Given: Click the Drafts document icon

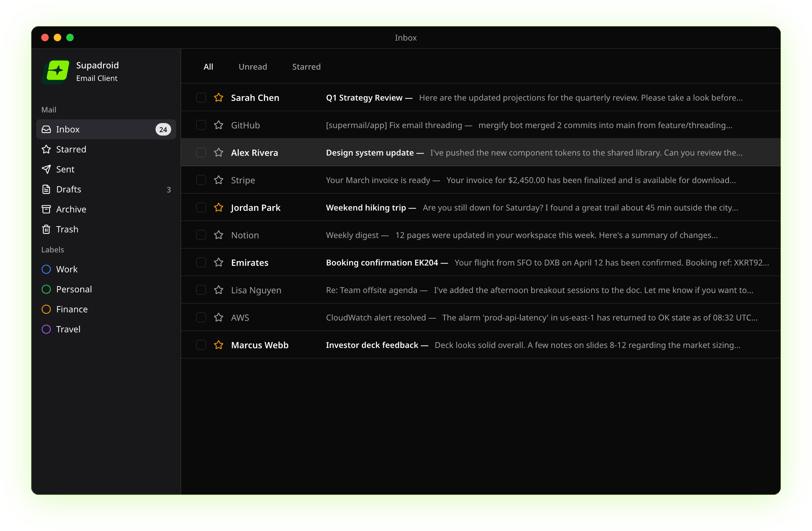Looking at the screenshot, I should 47,189.
